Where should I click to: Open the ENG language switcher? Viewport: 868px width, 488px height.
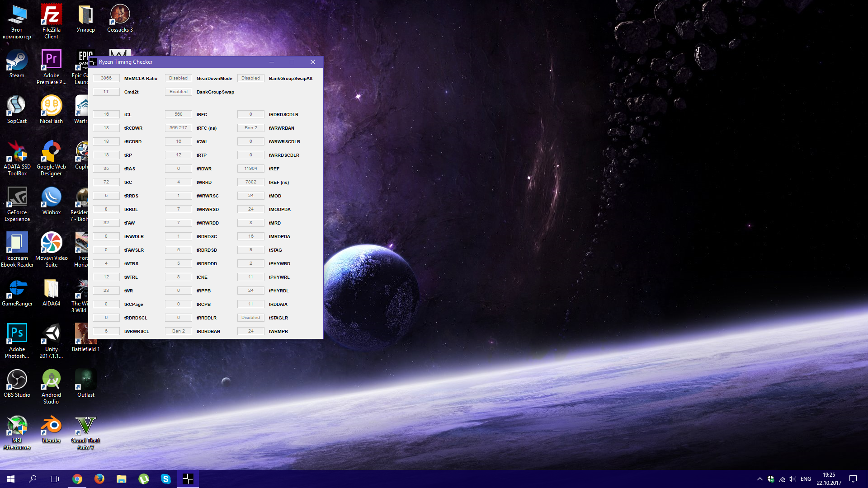point(806,479)
